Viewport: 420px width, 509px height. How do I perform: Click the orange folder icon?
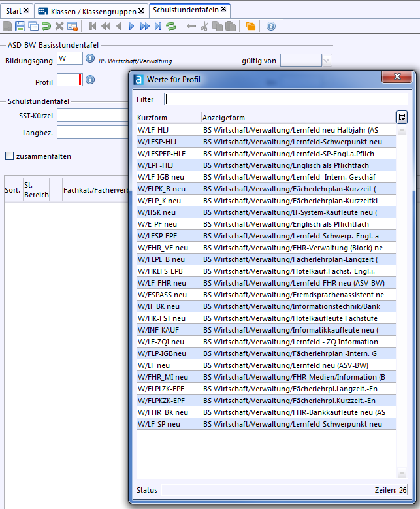[251, 27]
